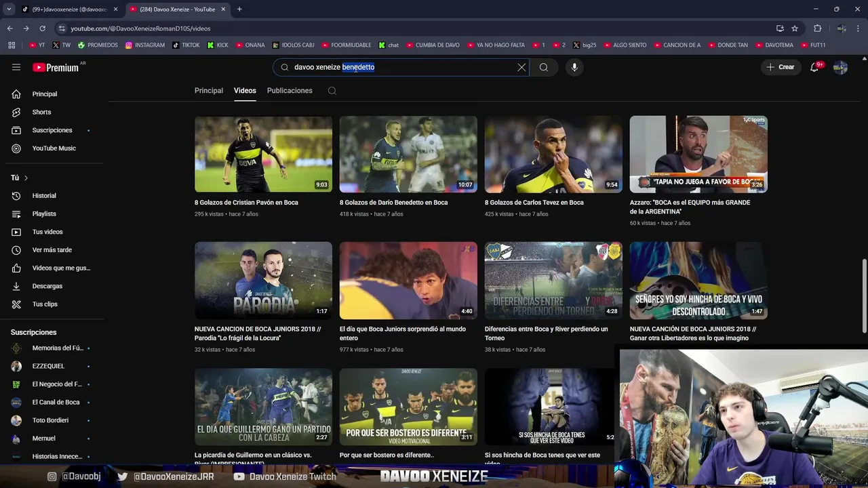Image resolution: width=868 pixels, height=488 pixels.
Task: Click '8 Golazos de Carlos Tevez' title
Action: 534,203
